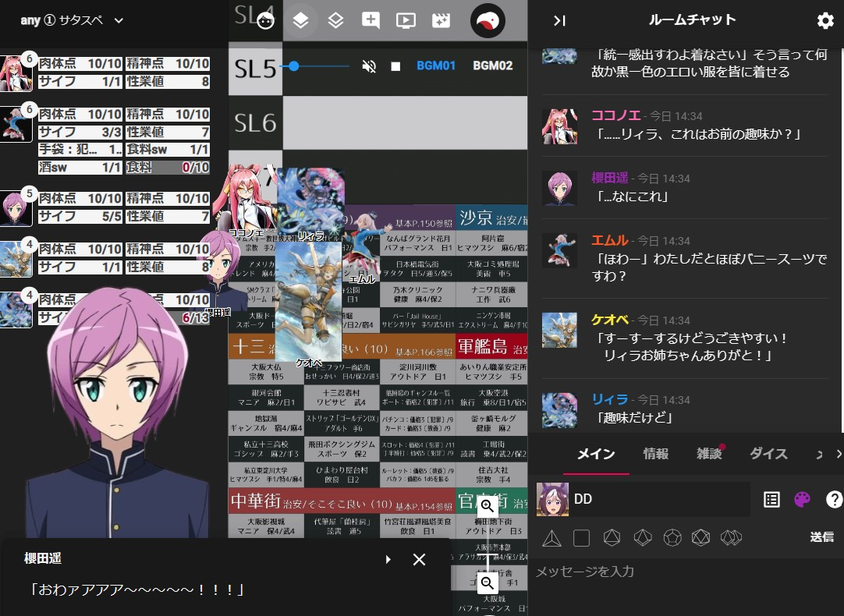Switch to 雑談 chat tab

click(709, 454)
